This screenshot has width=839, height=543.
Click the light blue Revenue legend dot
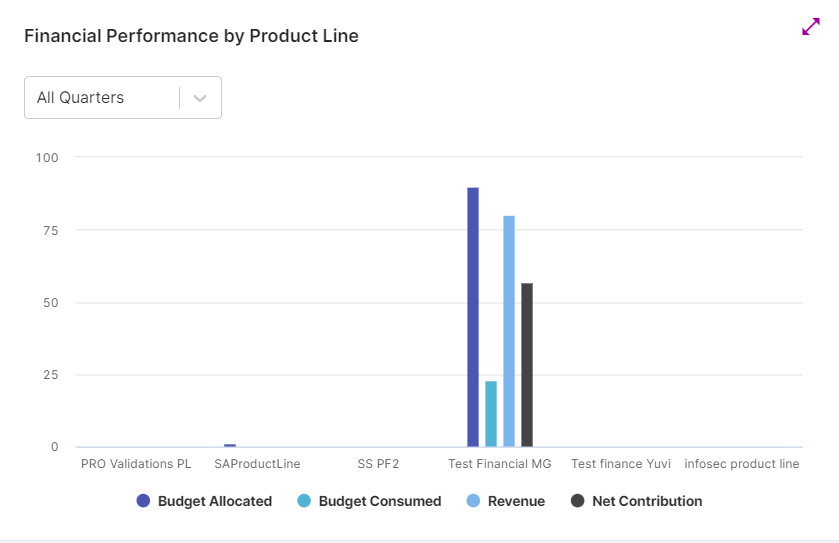tap(473, 501)
